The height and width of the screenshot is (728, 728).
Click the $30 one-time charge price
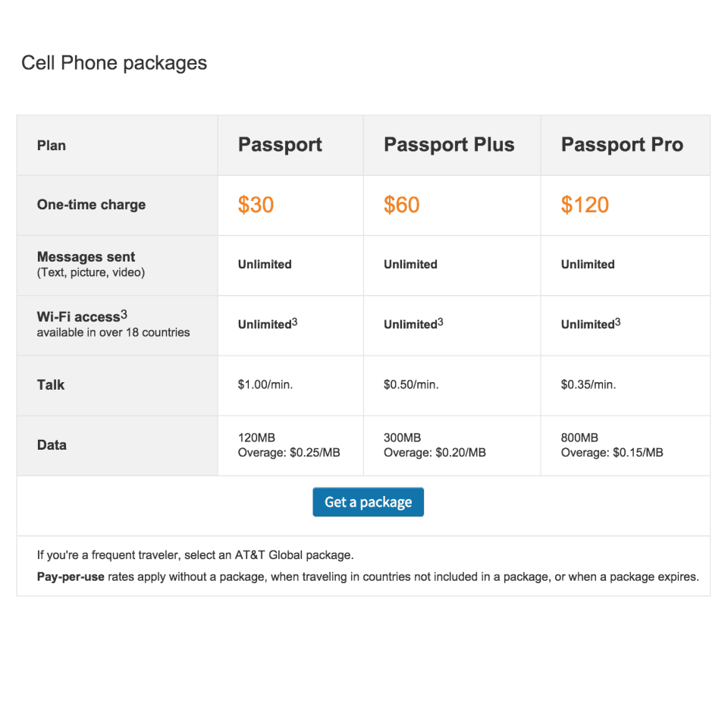coord(256,205)
